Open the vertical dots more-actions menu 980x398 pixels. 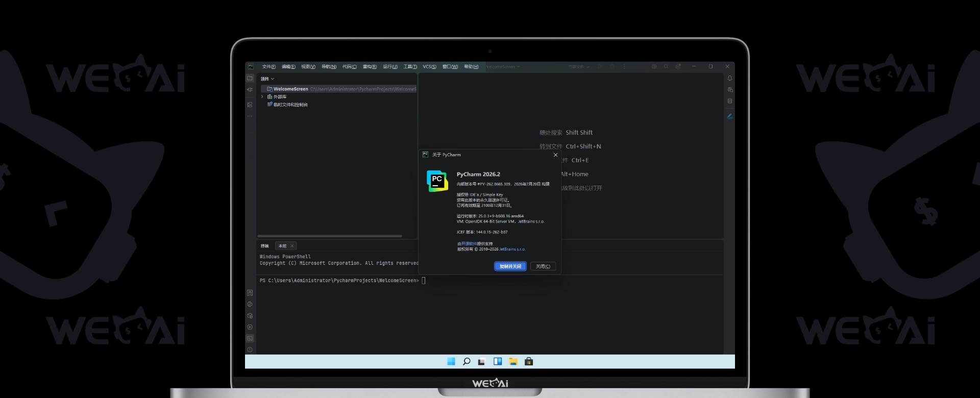[624, 66]
